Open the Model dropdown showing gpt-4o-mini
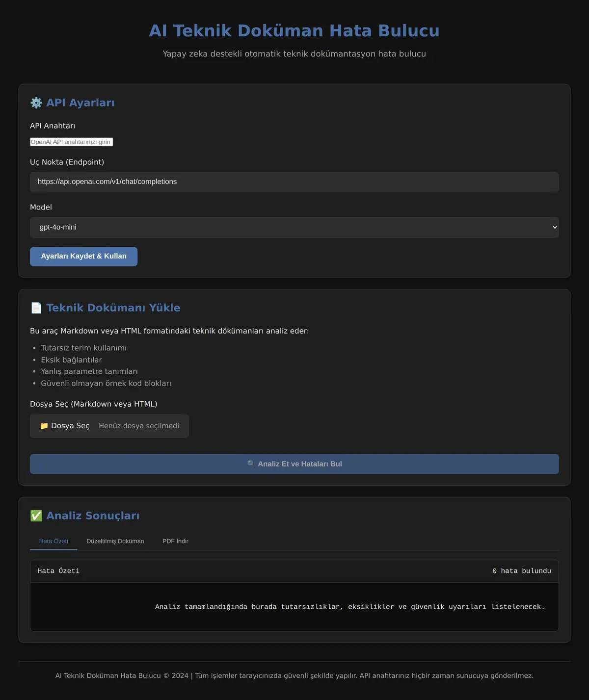 pos(294,227)
